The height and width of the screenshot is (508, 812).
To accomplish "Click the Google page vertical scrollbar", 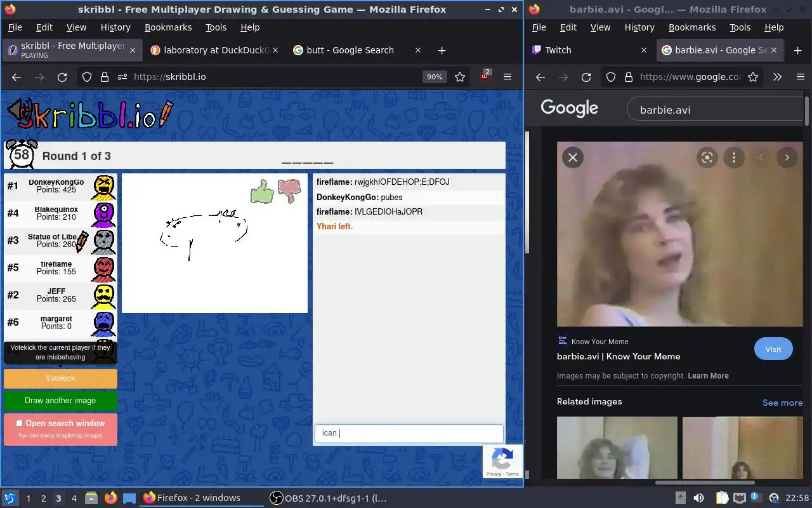I will click(808, 112).
